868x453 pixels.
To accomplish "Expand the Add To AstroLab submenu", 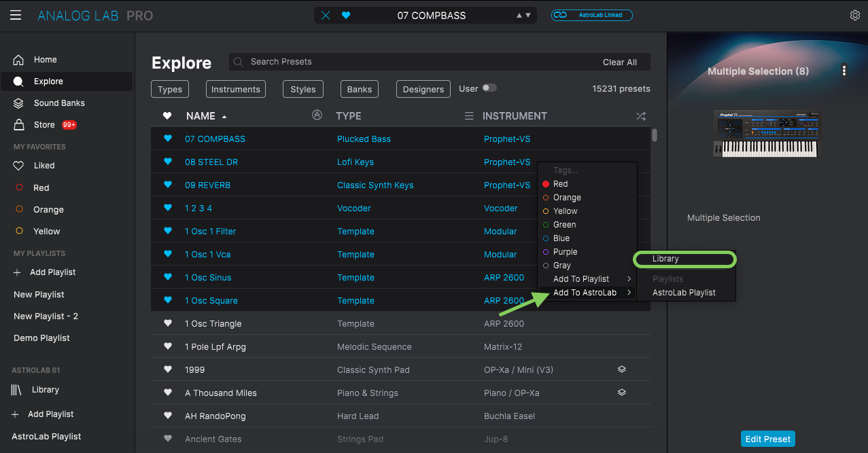I will 587,293.
